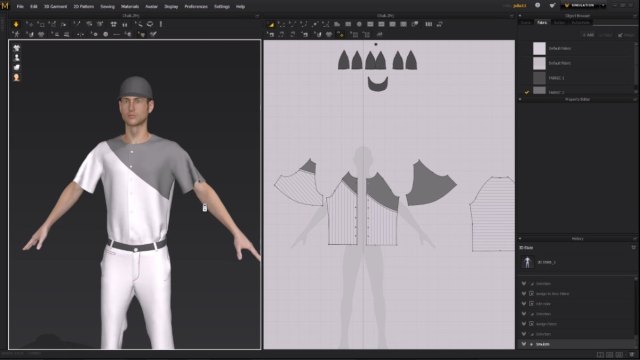This screenshot has width=640, height=360.
Task: Open the Sewing menu
Action: pos(107,7)
